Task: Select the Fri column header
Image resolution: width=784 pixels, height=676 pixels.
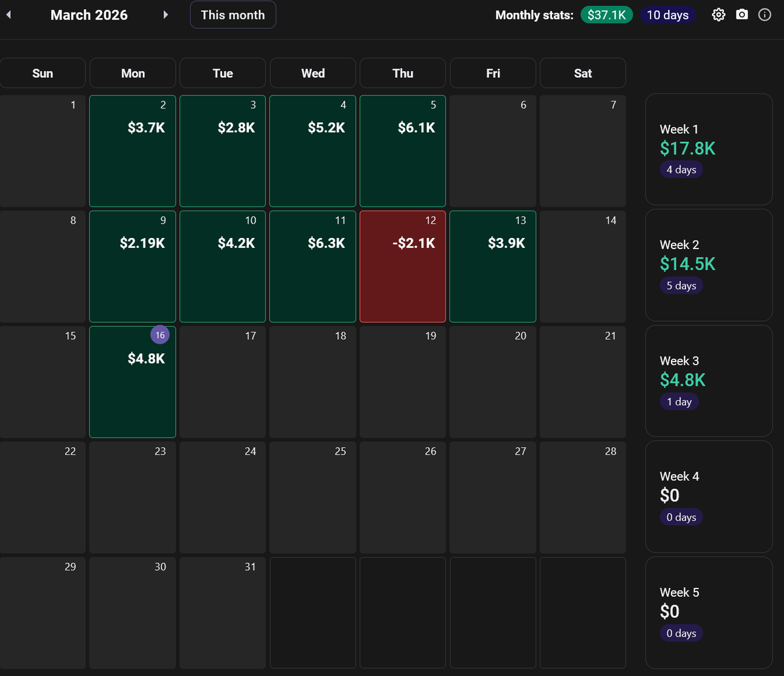Action: click(493, 73)
